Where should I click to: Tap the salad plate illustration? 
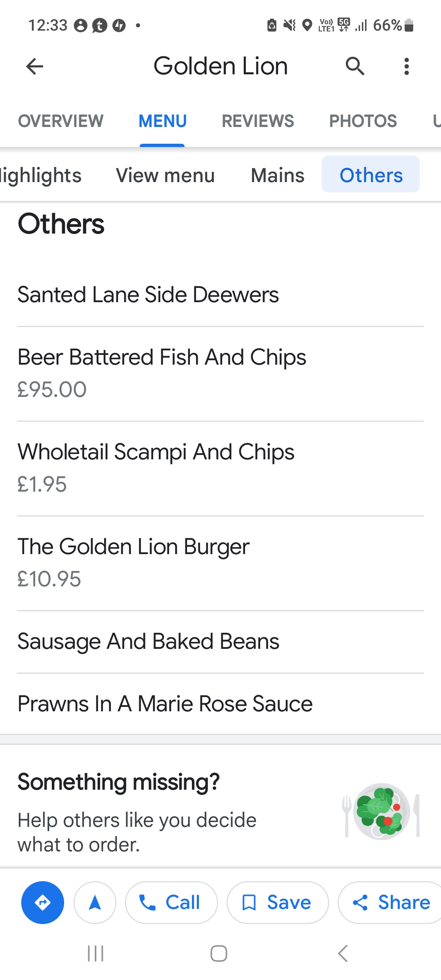pos(381,811)
